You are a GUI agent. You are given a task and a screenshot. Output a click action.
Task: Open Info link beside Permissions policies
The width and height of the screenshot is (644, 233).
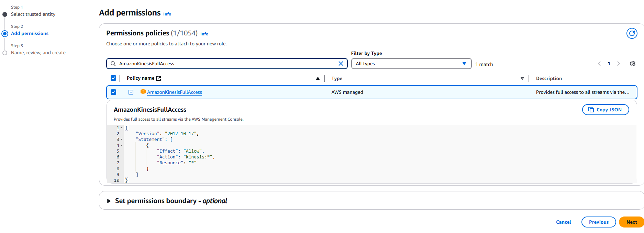pyautogui.click(x=204, y=34)
